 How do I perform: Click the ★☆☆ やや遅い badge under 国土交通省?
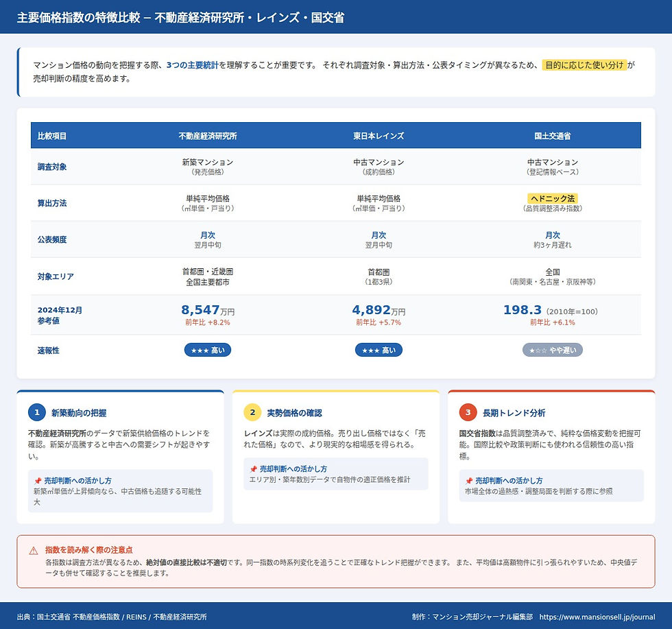553,350
